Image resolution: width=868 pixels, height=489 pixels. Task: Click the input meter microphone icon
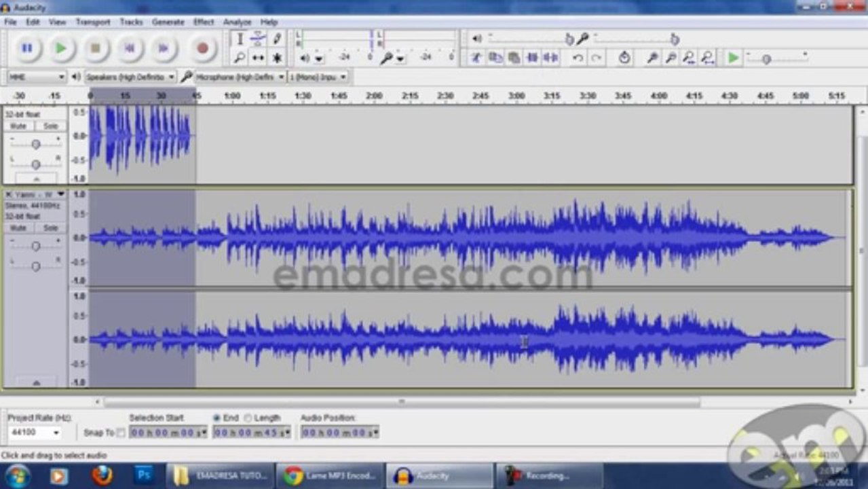pyautogui.click(x=386, y=58)
